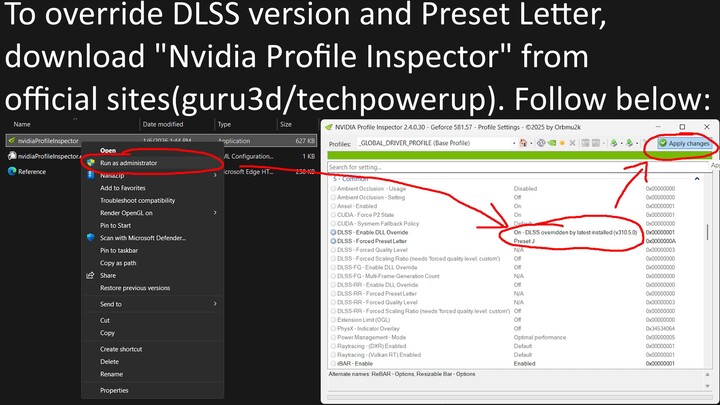Image resolution: width=720 pixels, height=405 pixels.
Task: Click the icon beside Ansel - Enabled
Action: coord(333,206)
